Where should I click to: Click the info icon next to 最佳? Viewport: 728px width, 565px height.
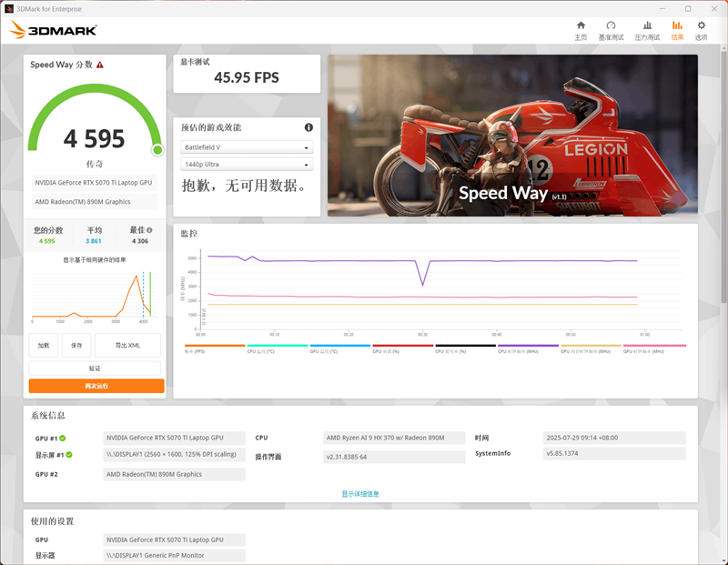click(x=149, y=231)
